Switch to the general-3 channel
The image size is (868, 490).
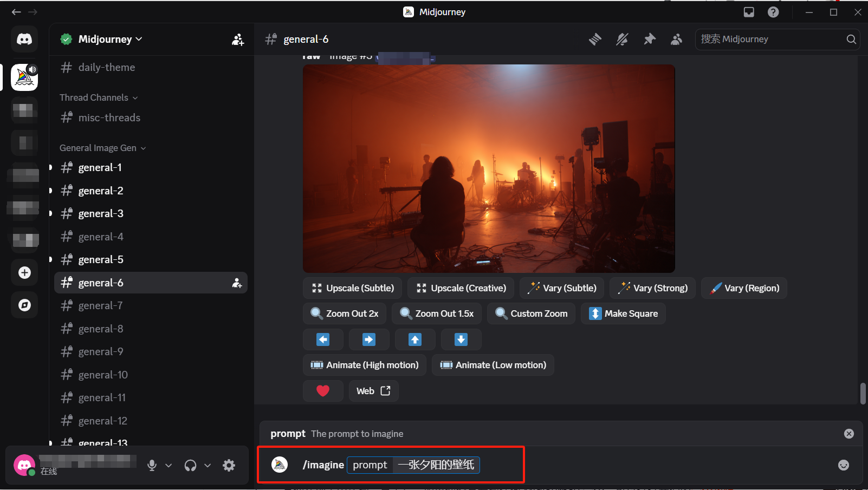pos(101,213)
